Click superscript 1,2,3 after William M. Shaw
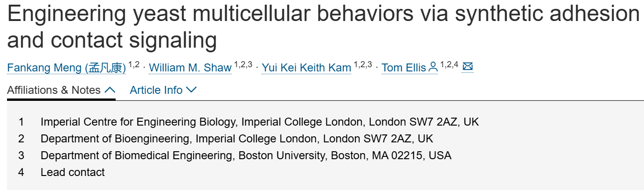The image size is (644, 190). click(243, 65)
